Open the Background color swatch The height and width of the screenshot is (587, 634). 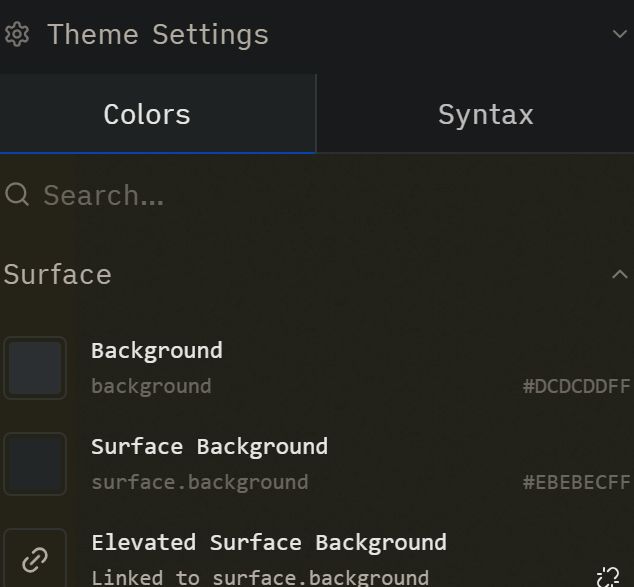[x=35, y=368]
